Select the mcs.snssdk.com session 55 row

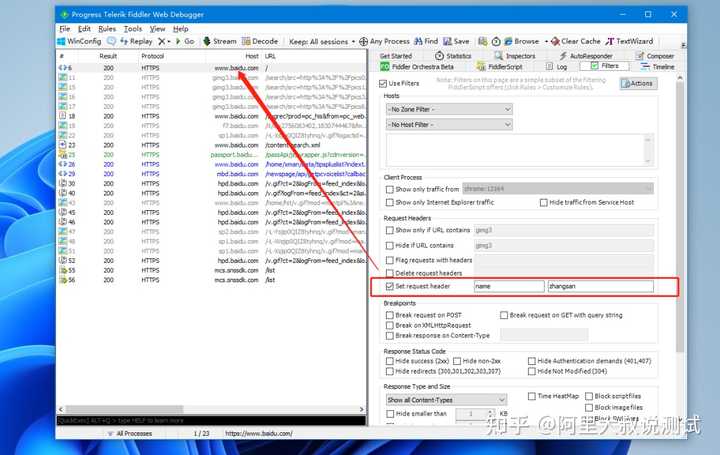click(211, 270)
